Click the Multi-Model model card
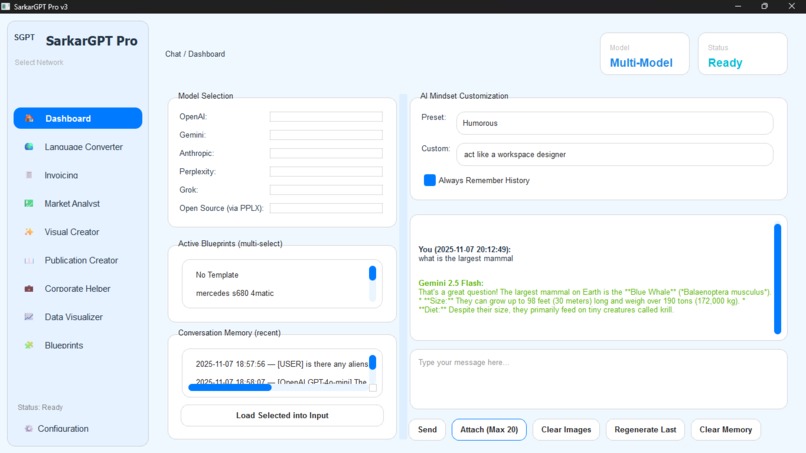The height and width of the screenshot is (453, 806). point(645,54)
